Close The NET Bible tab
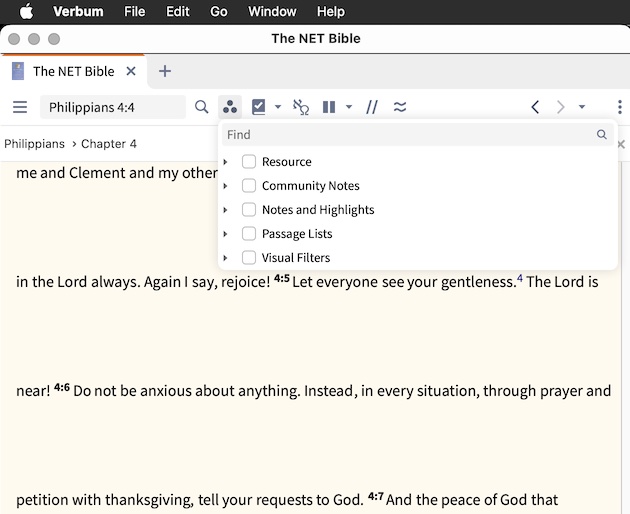Screen dimensions: 630x514 [x=131, y=71]
